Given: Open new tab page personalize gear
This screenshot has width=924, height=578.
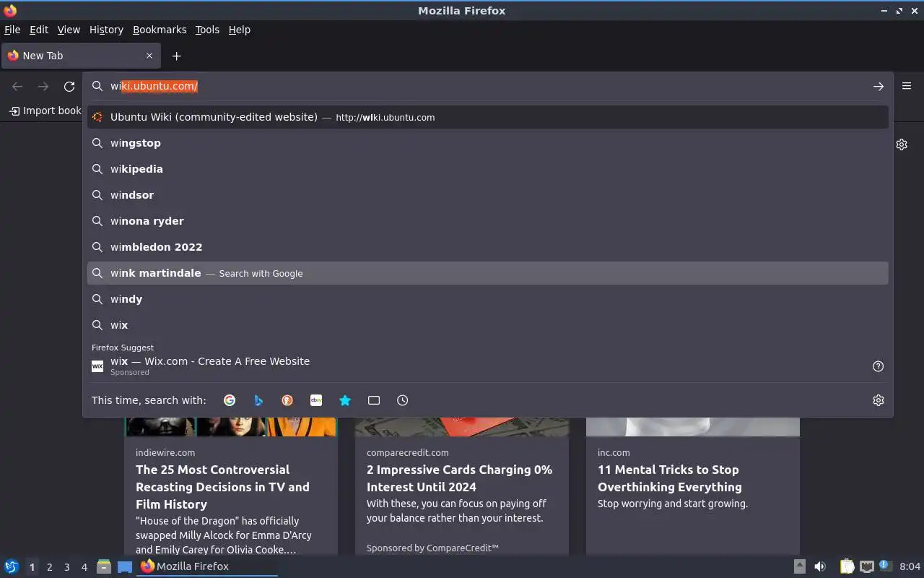Looking at the screenshot, I should tap(902, 144).
